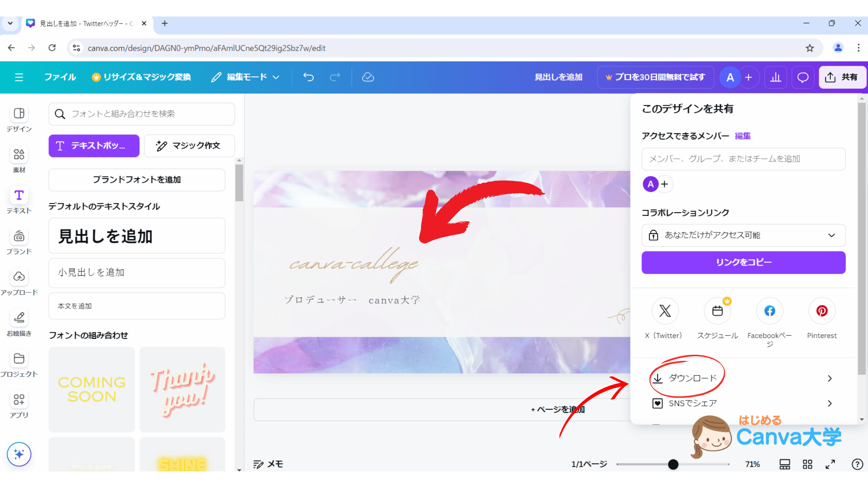868x488 pixels.
Task: Click the plus icon beside avatar A in header
Action: pos(749,77)
